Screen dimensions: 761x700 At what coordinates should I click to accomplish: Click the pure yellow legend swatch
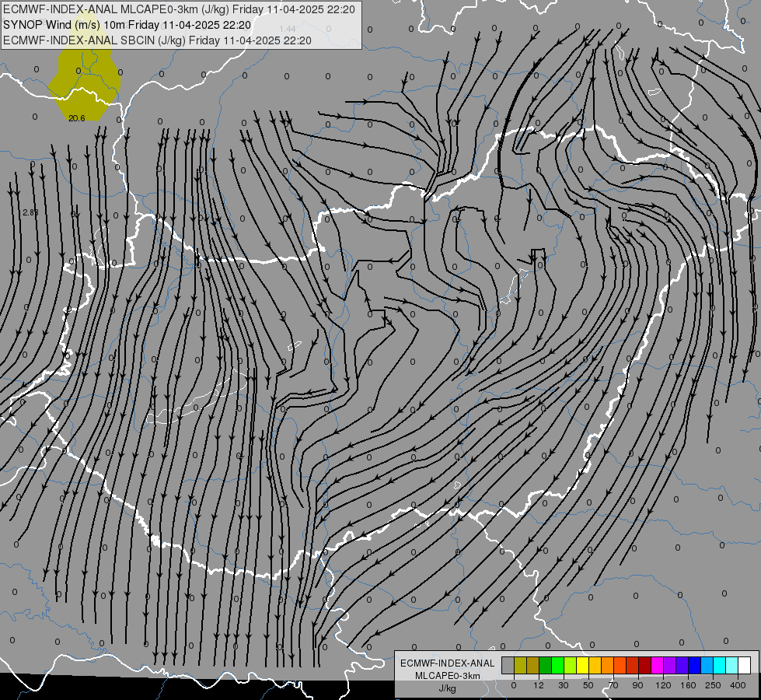(582, 665)
